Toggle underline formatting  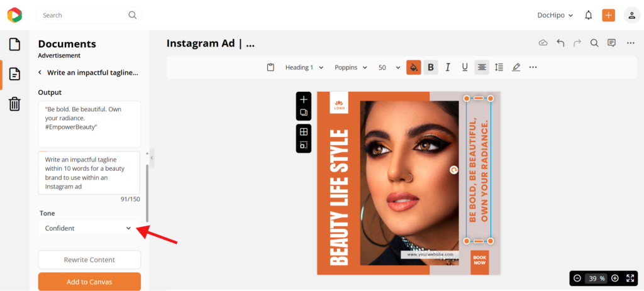465,67
